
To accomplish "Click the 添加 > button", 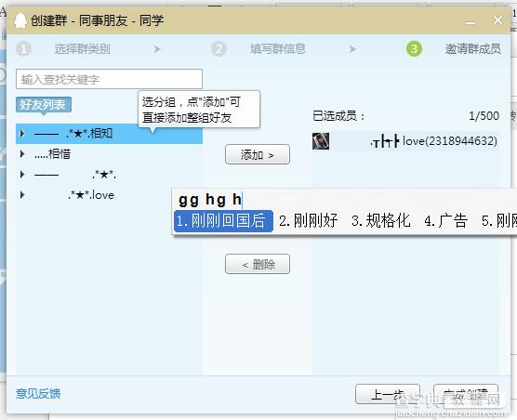I will point(258,154).
